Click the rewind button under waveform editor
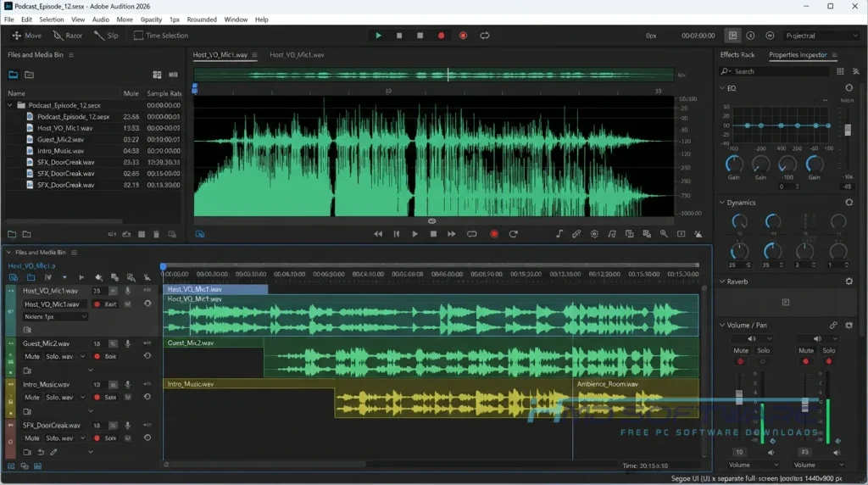The height and width of the screenshot is (485, 868). [x=378, y=234]
